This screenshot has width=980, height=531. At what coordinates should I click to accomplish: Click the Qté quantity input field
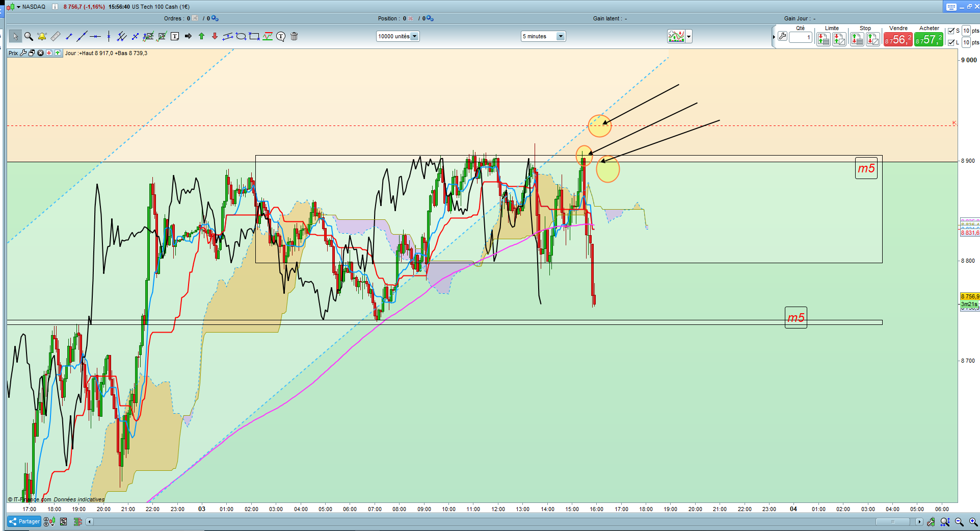[x=800, y=37]
